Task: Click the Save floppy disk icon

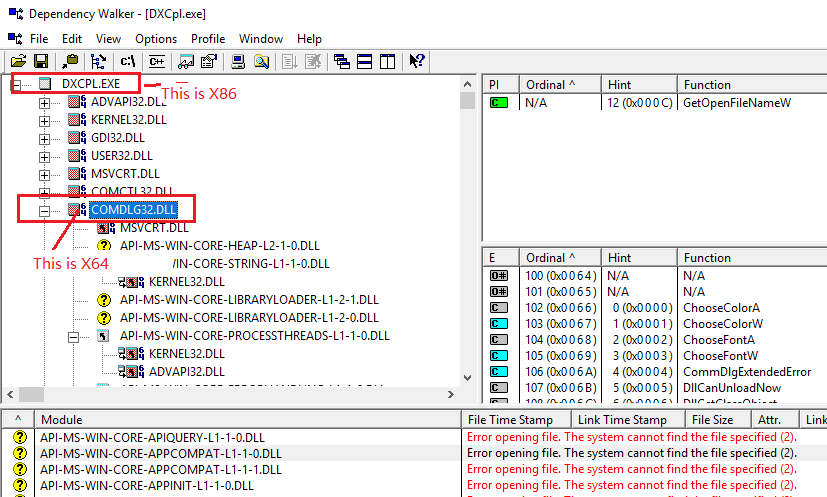Action: [x=41, y=62]
